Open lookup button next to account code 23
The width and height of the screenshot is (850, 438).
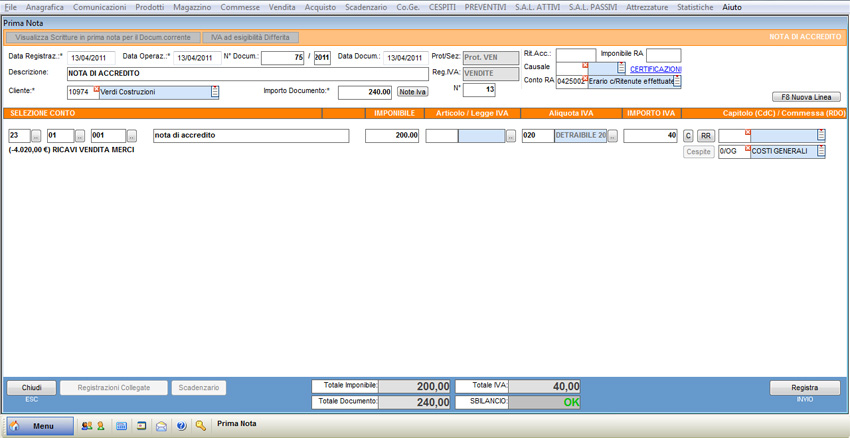click(37, 136)
